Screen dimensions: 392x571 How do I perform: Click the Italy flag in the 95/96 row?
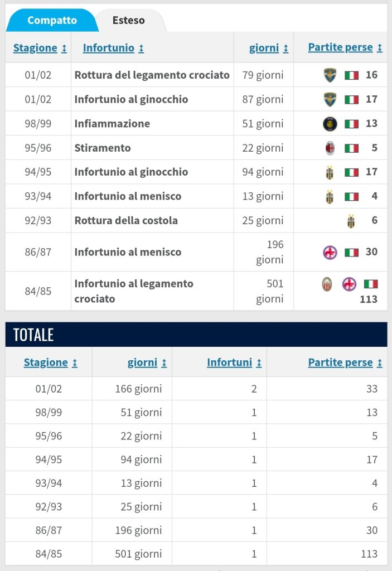click(x=351, y=148)
